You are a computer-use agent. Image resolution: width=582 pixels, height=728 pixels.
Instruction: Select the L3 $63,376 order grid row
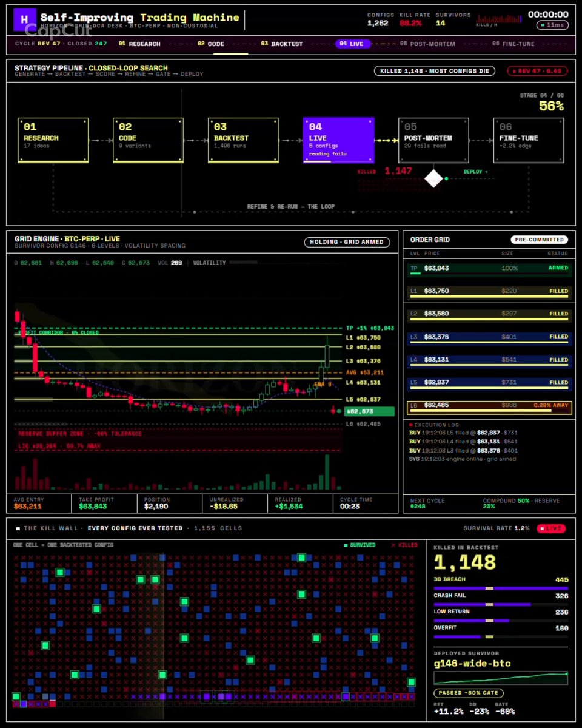490,338
